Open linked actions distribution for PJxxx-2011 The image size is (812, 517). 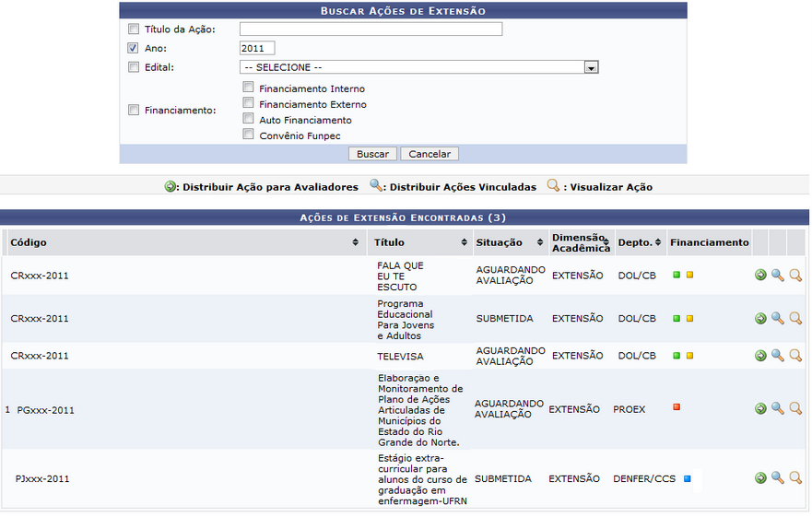[x=778, y=478]
